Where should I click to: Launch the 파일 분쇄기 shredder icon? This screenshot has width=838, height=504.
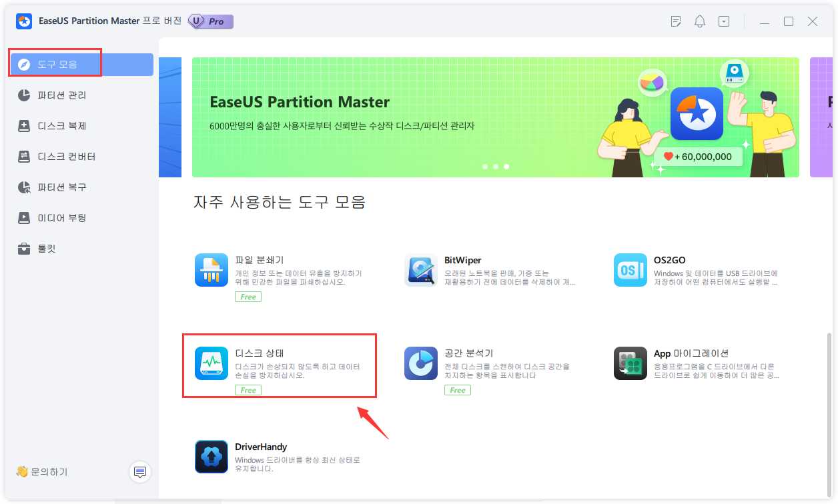[212, 270]
